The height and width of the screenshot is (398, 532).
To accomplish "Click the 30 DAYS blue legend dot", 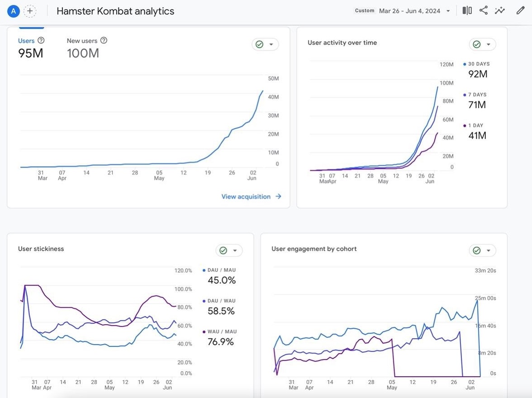I will click(465, 64).
